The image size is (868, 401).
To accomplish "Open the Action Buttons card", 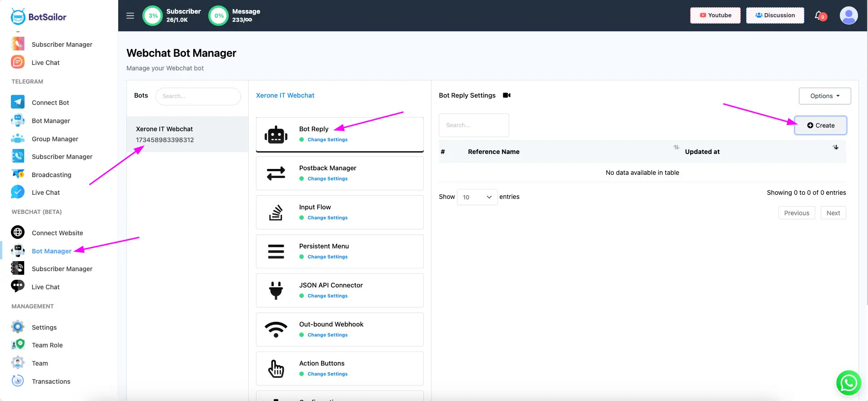I will 340,369.
